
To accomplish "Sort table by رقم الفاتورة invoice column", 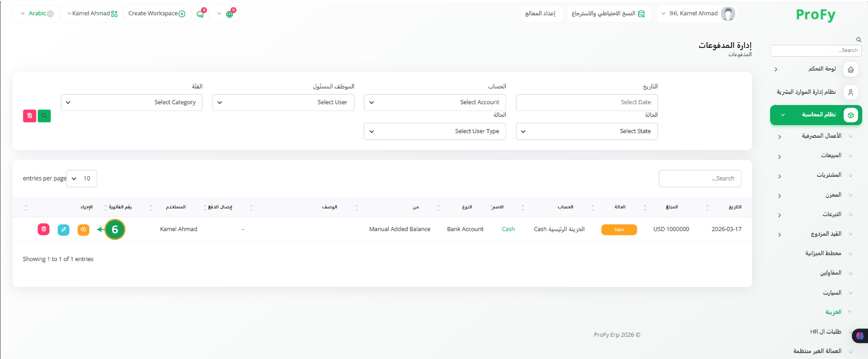I will coord(120,207).
